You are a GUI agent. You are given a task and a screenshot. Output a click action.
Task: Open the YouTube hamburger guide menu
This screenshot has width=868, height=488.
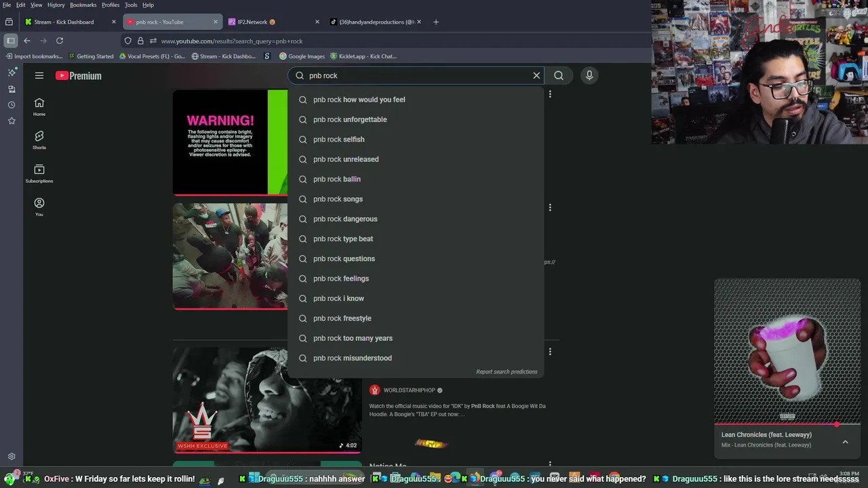click(39, 75)
